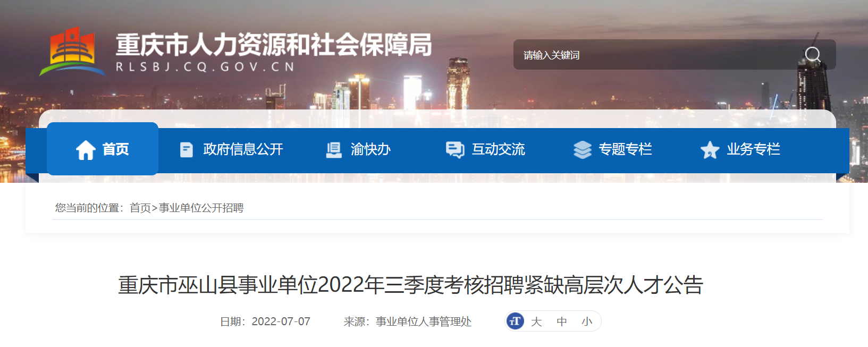The width and height of the screenshot is (868, 347).
Task: Click the search magnifier icon
Action: point(813,54)
